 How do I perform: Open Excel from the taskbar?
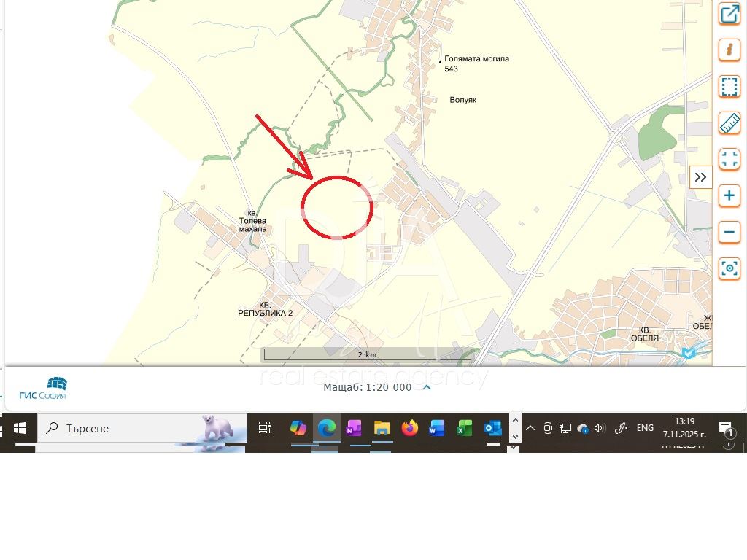[x=465, y=429]
